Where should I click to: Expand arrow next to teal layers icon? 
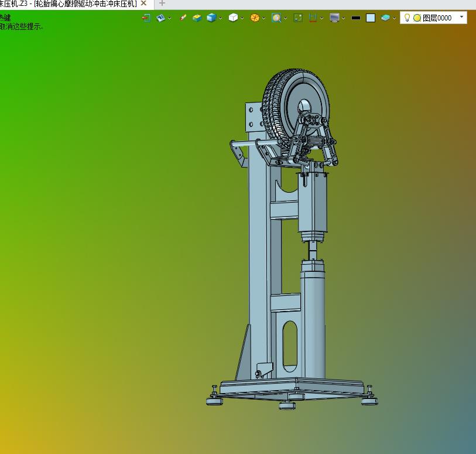(394, 19)
